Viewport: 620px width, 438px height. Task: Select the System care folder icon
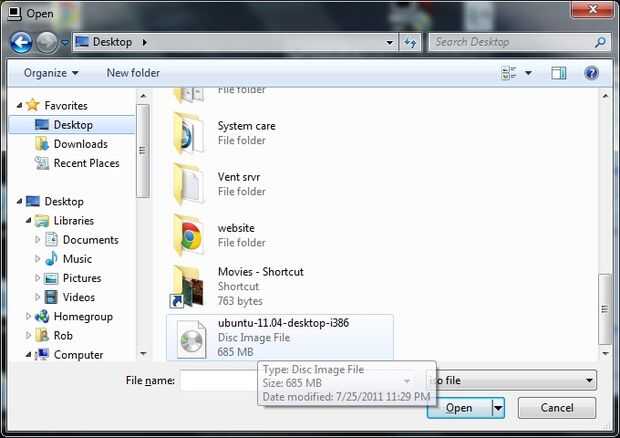(x=189, y=133)
